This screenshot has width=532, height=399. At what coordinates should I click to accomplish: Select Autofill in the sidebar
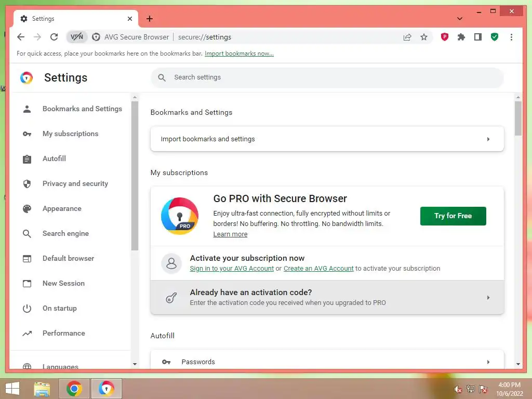pyautogui.click(x=54, y=158)
